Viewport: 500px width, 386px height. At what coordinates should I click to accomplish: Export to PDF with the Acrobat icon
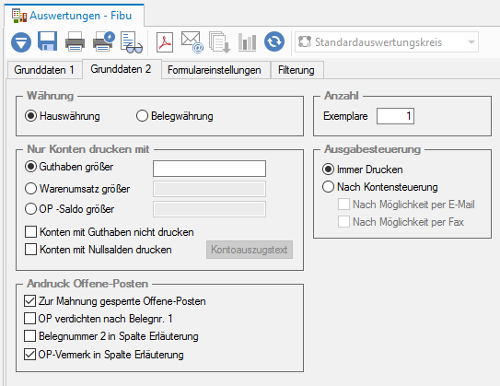click(165, 42)
